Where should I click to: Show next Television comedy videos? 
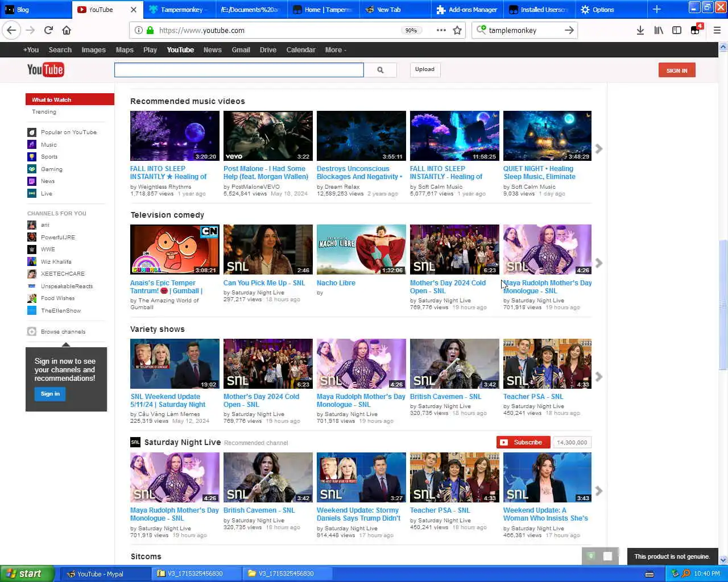[x=599, y=263]
